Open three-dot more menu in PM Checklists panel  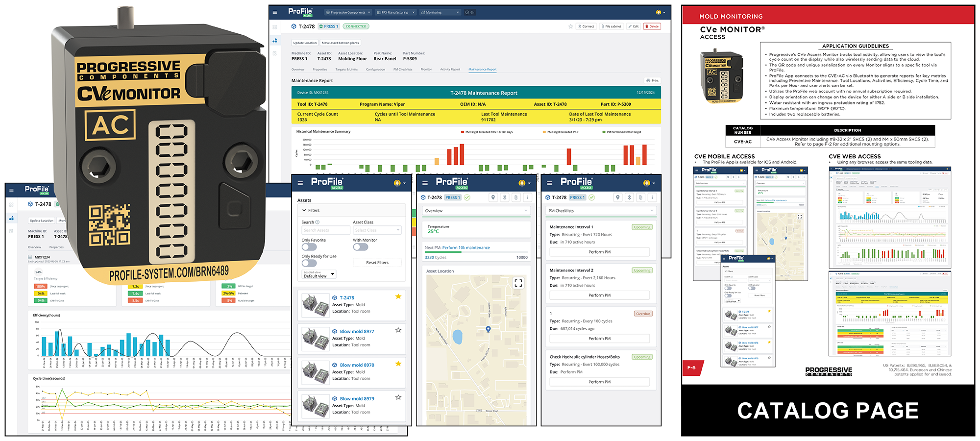click(652, 197)
